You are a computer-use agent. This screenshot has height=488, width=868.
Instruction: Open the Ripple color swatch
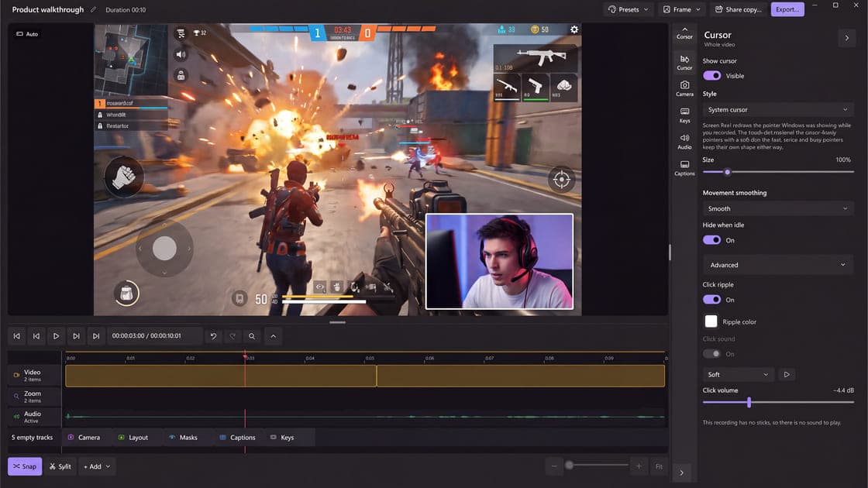tap(711, 321)
